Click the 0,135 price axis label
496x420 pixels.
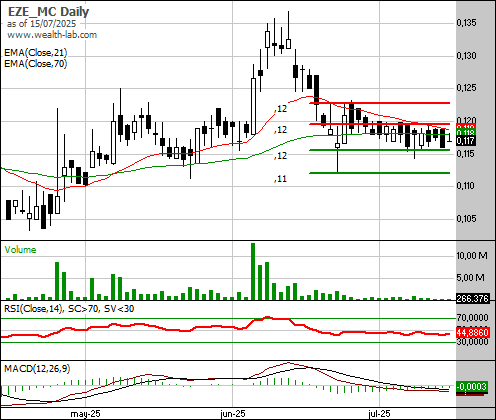[x=466, y=23]
